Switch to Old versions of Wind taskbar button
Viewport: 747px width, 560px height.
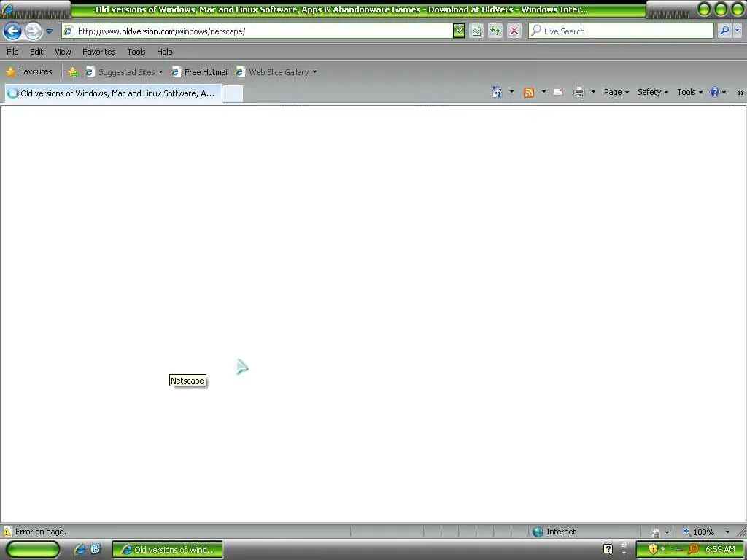coord(168,550)
